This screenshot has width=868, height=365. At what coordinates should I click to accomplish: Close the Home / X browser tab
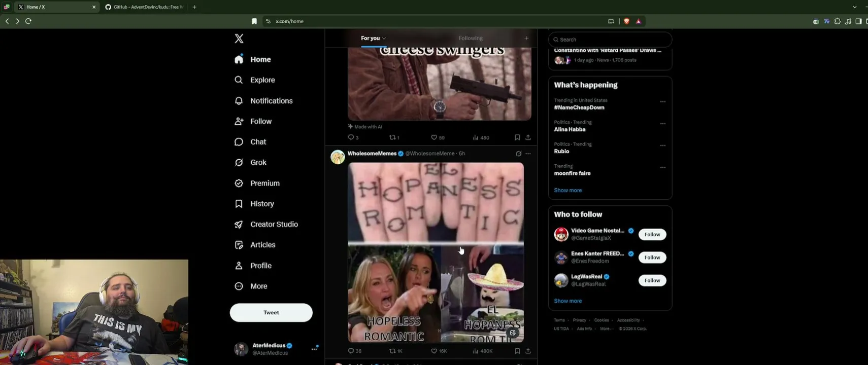click(x=94, y=7)
